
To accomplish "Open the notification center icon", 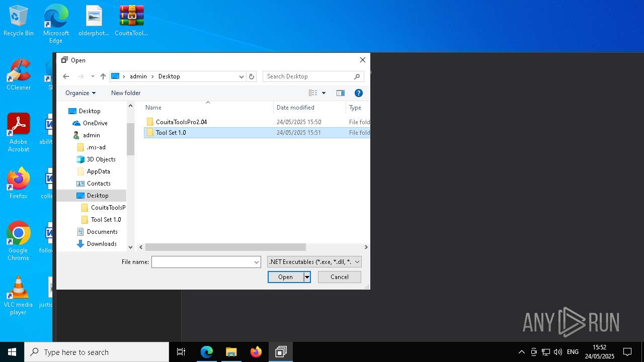I will point(627,352).
